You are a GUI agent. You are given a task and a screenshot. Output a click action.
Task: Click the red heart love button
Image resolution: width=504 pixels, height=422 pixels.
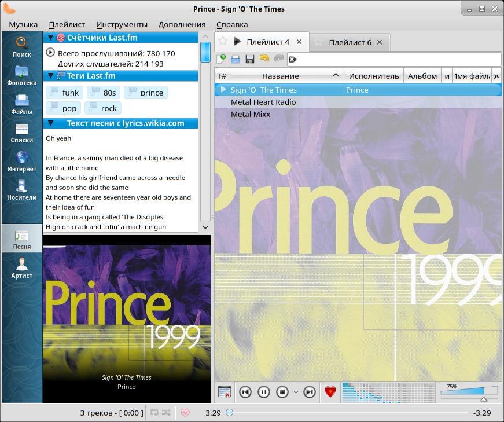[330, 392]
